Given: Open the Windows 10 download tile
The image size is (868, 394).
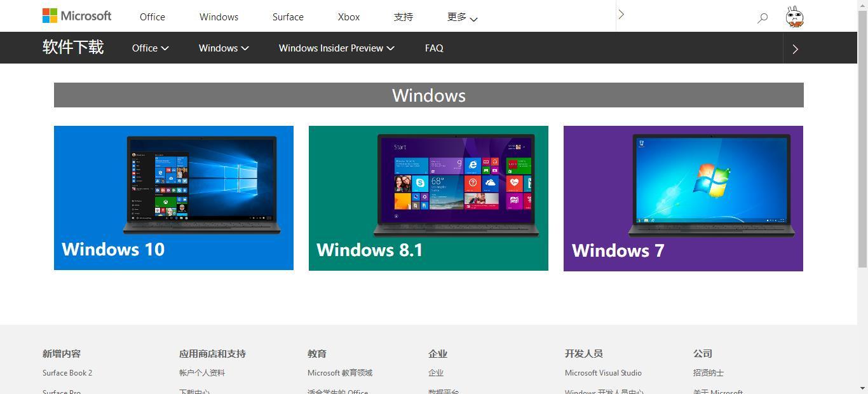Looking at the screenshot, I should click(x=173, y=198).
